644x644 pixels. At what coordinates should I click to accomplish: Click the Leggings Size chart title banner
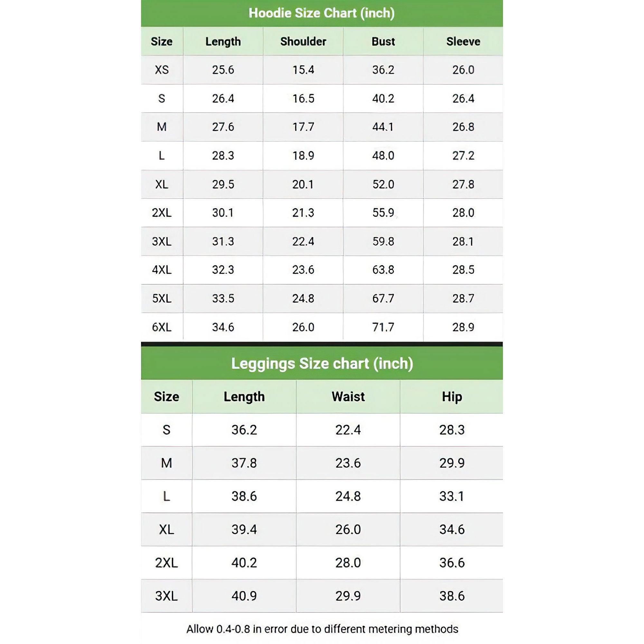[322, 363]
